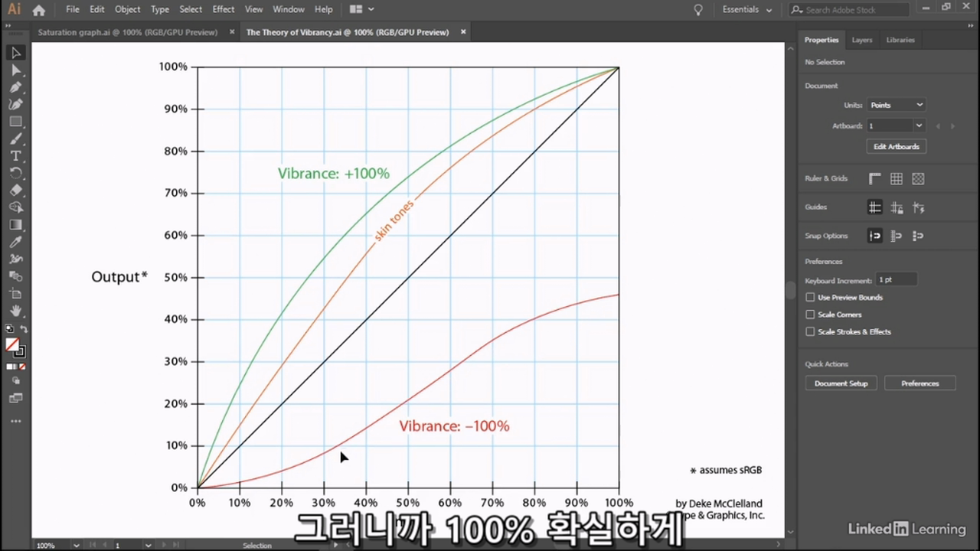Click the Change Screen Mode icon

point(15,398)
